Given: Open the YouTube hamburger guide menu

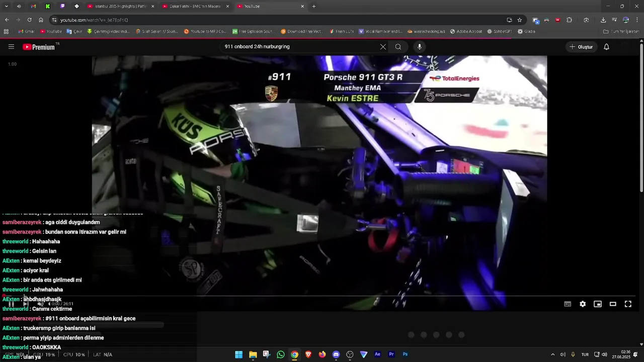Looking at the screenshot, I should pos(11,47).
